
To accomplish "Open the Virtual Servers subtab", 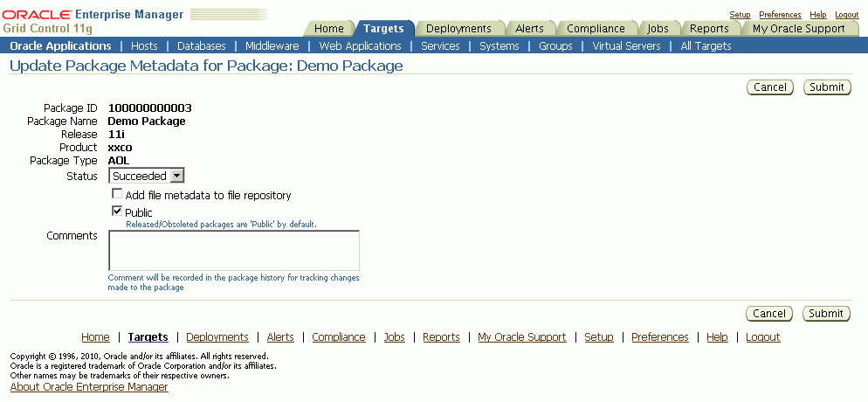I will coord(627,46).
